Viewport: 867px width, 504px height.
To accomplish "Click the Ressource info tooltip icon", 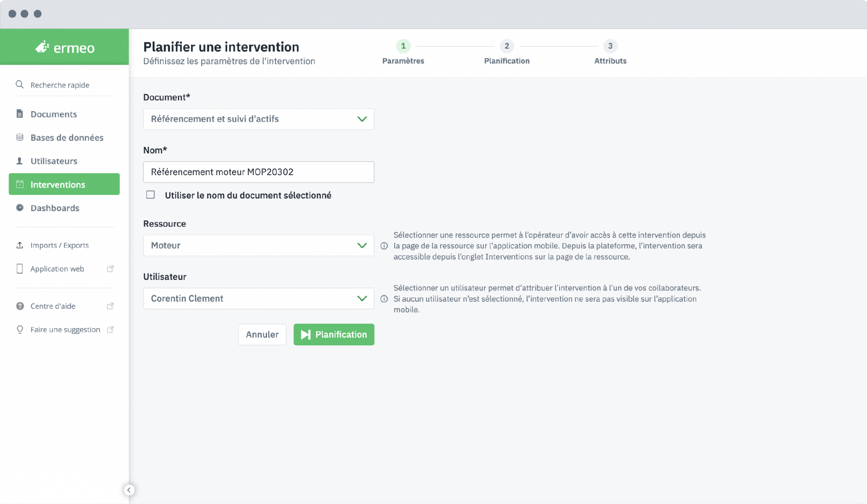I will (384, 246).
